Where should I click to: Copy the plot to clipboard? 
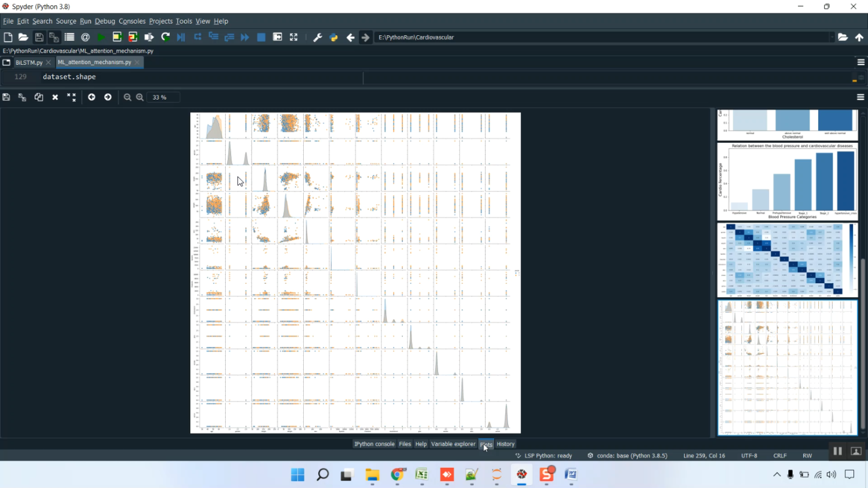tap(39, 97)
